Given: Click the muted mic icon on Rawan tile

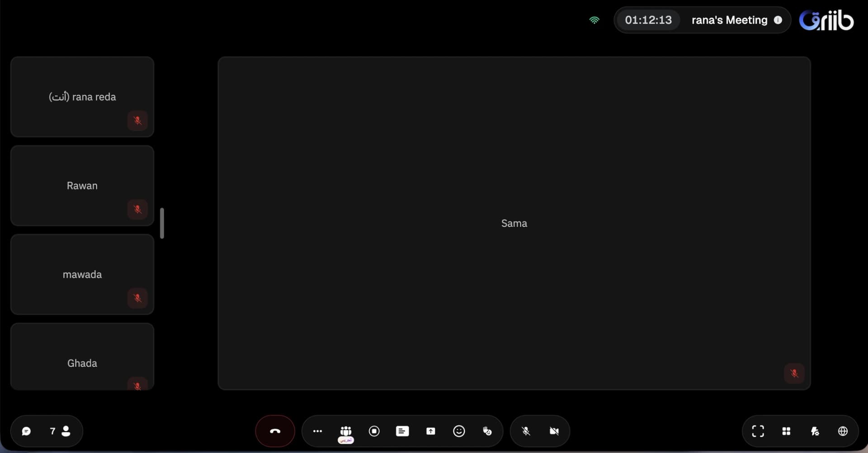Looking at the screenshot, I should tap(137, 209).
